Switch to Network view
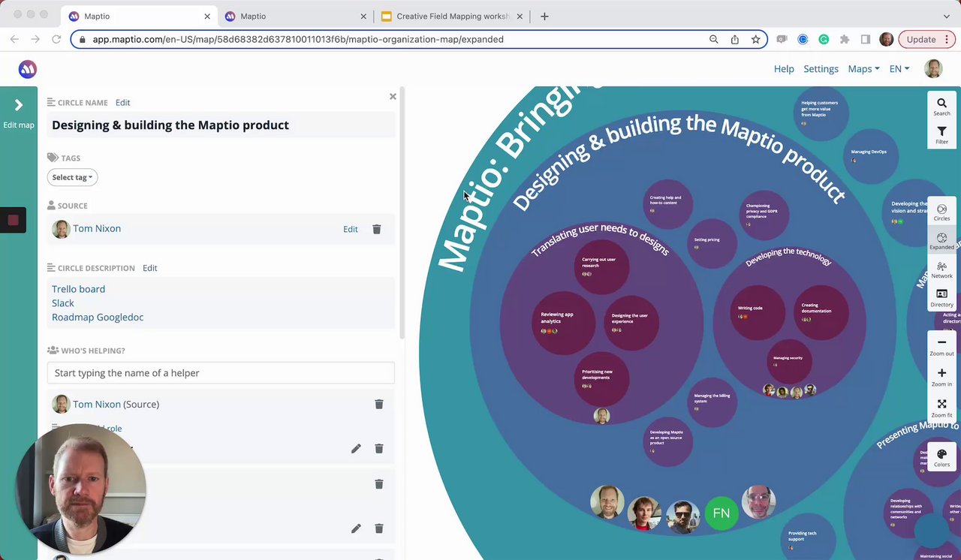 coord(941,269)
